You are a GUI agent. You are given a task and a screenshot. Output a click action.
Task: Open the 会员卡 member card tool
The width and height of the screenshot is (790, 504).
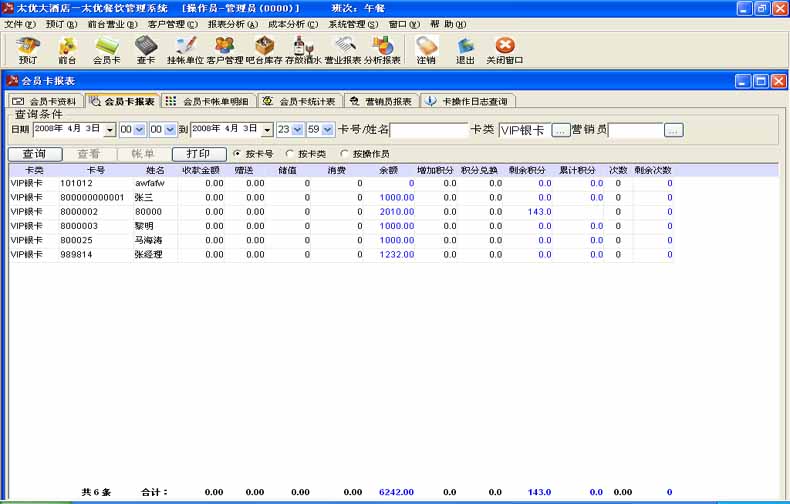[x=106, y=48]
